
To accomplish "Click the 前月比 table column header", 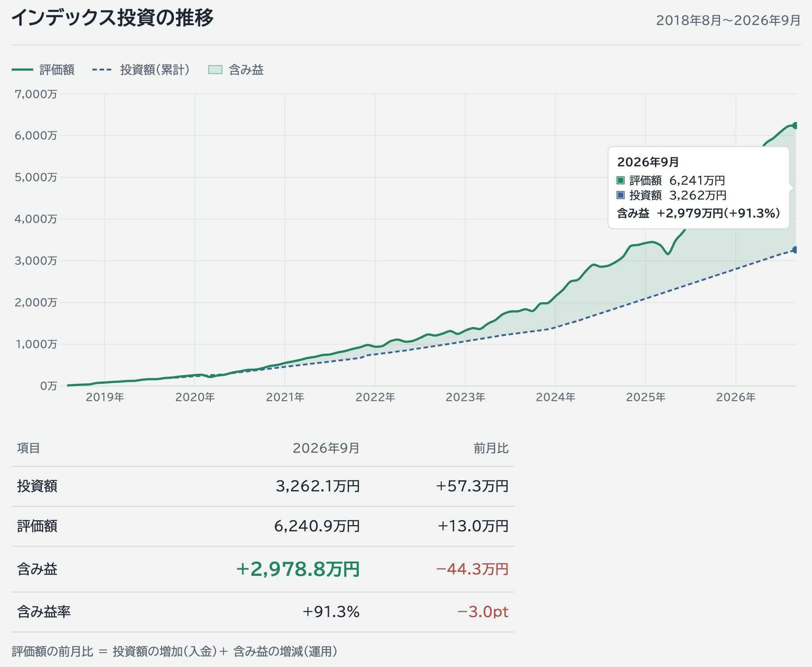I will 491,448.
